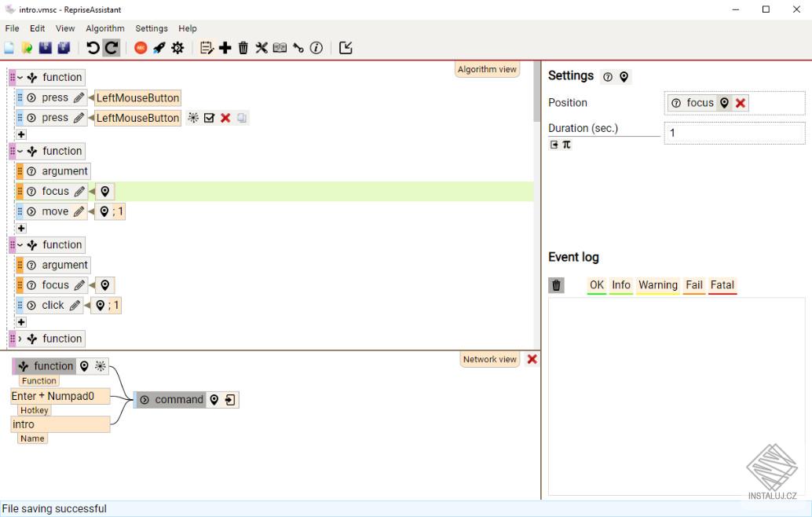Expand the collapsed last function block
Viewport: 812px width, 517px height.
pos(20,339)
